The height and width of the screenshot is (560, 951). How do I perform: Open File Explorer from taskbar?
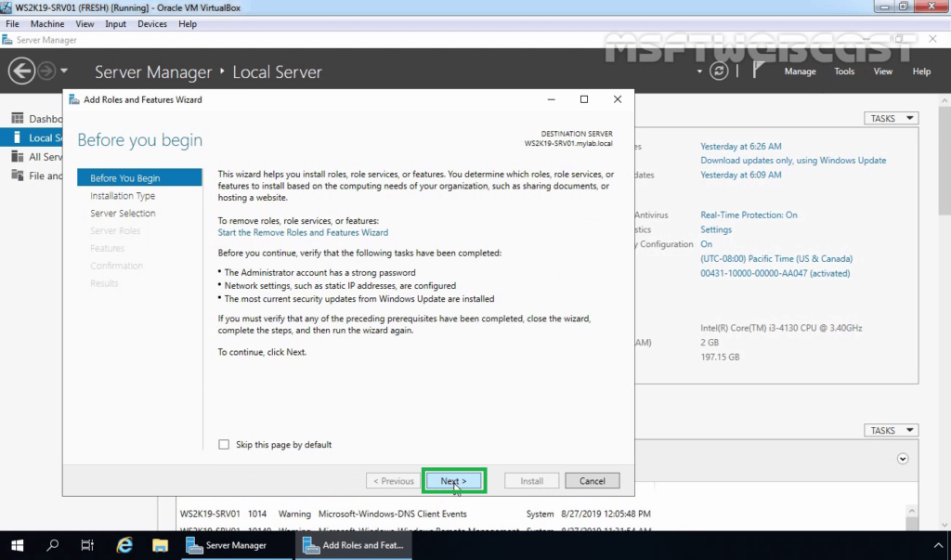pos(160,545)
